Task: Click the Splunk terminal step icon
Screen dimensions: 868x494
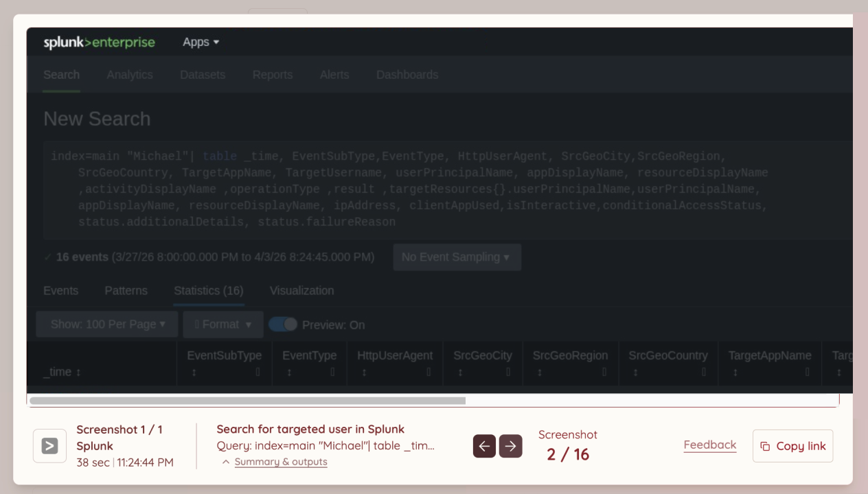Action: pos(49,446)
